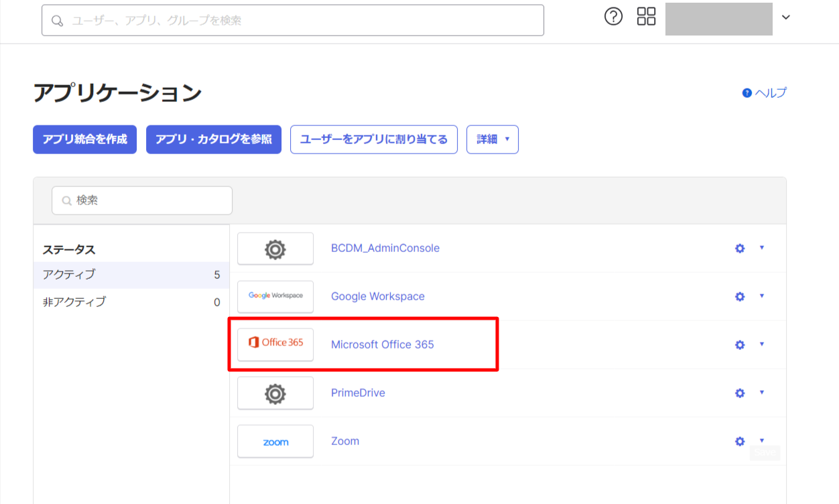Screen dimensions: 839x504
Task: Expand the user account menu chevron
Action: pos(786,17)
